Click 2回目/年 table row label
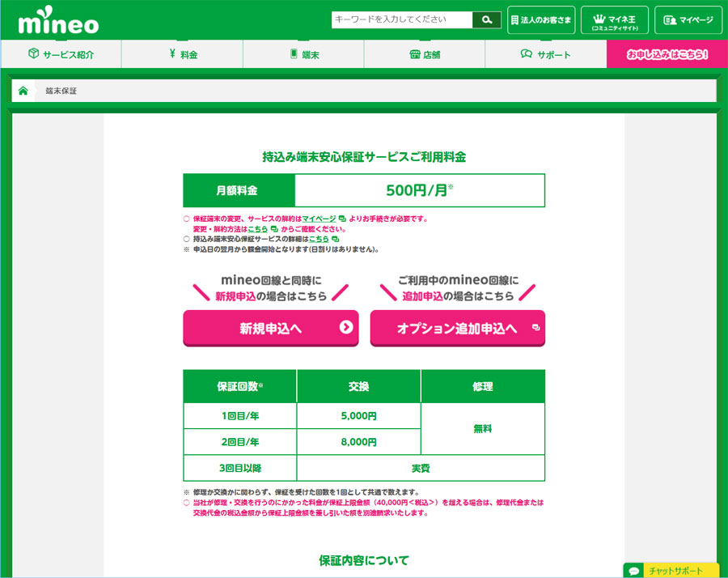Image resolution: width=728 pixels, height=578 pixels. pos(240,442)
